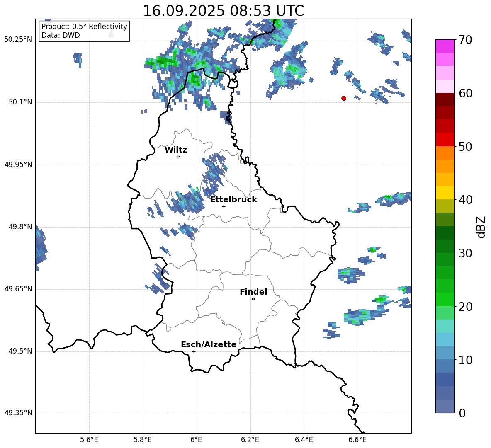Click the colorbar tick value 0

click(462, 413)
